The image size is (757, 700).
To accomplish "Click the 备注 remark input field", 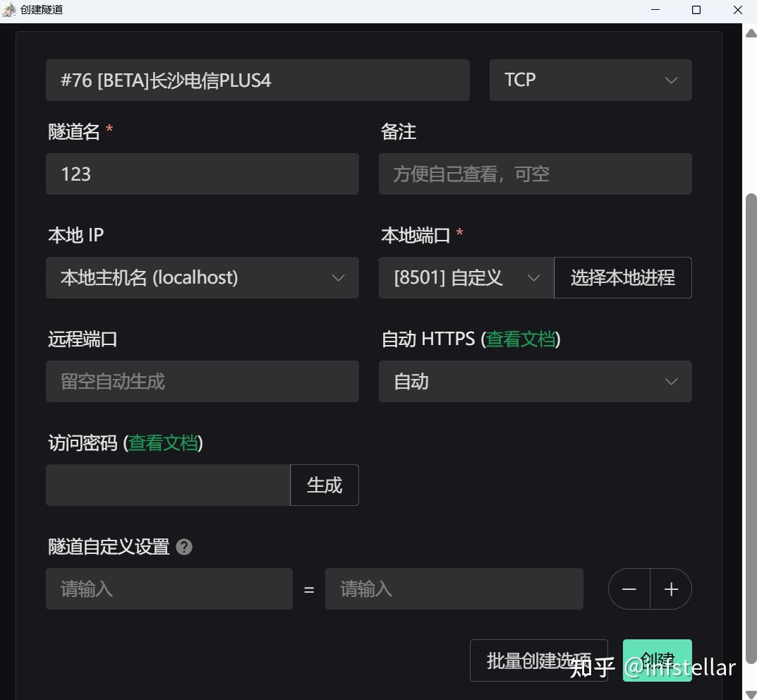I will click(535, 174).
